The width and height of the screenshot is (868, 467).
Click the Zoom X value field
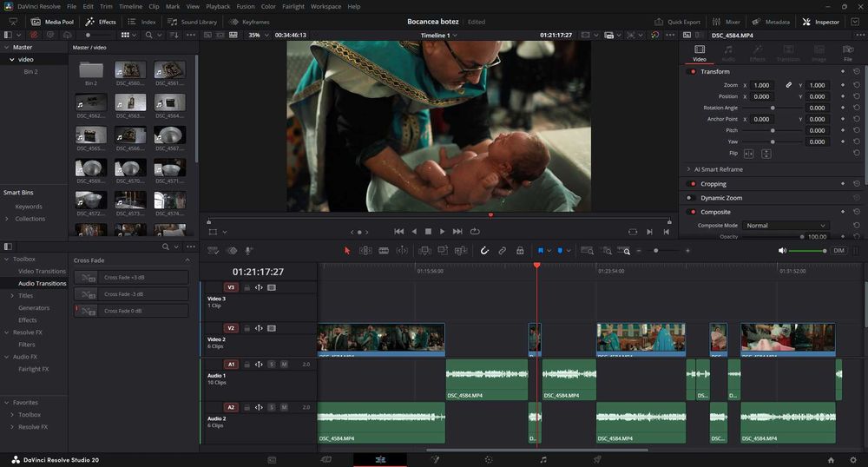762,85
